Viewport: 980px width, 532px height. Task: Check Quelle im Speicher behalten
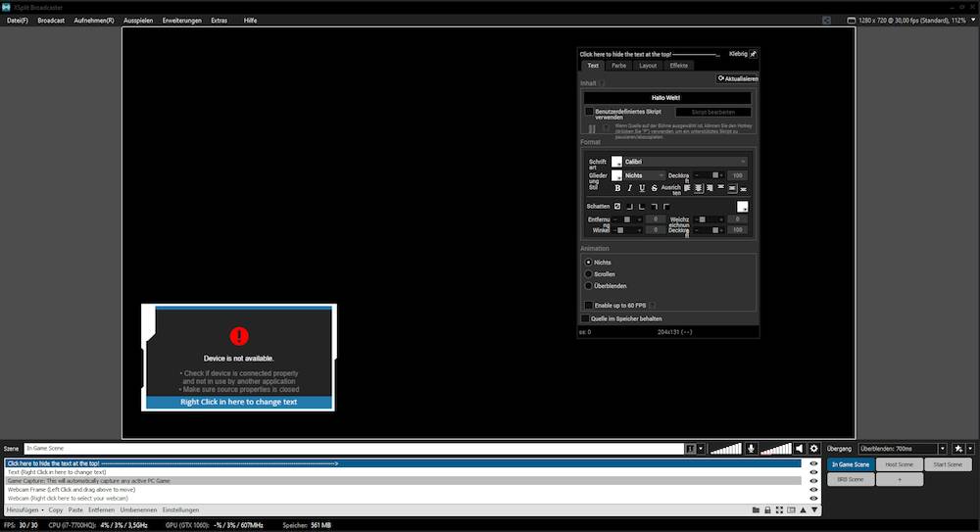click(x=585, y=318)
